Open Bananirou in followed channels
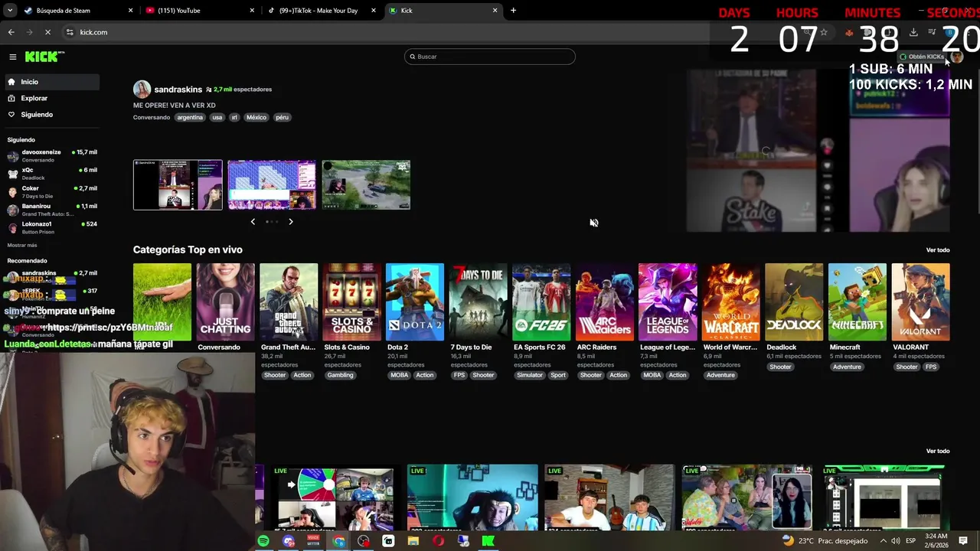 tap(51, 210)
